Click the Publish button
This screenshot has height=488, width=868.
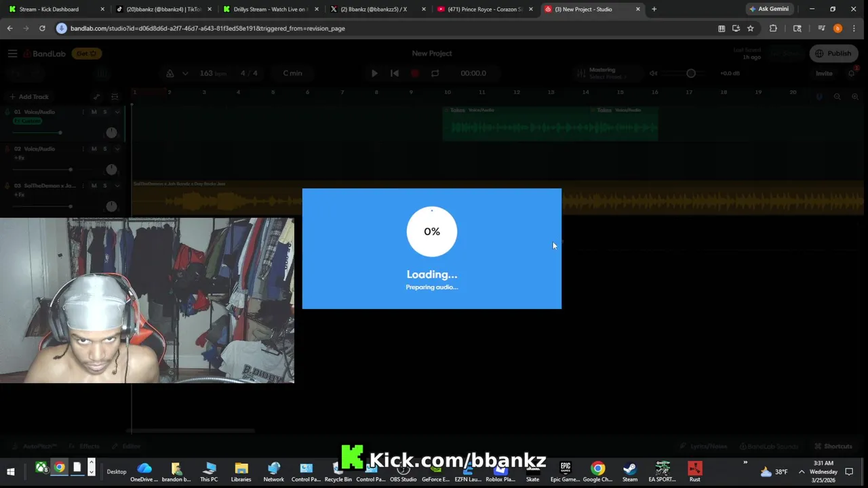(833, 54)
